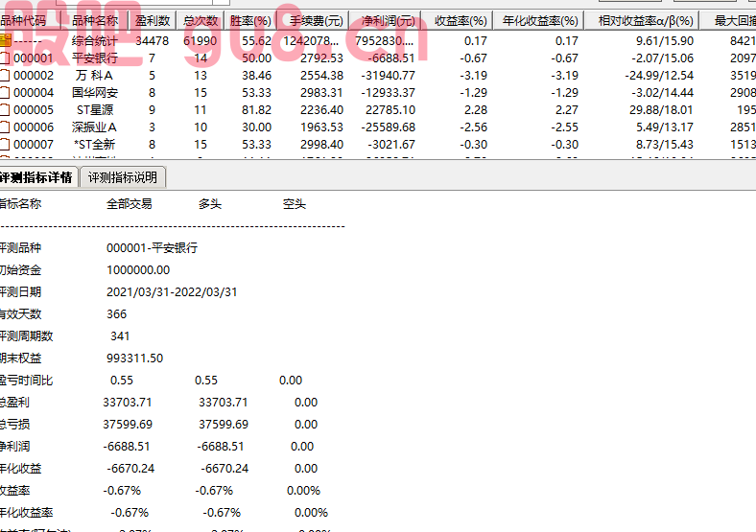Sort by 总次数 column header
756x532 pixels.
tap(201, 21)
